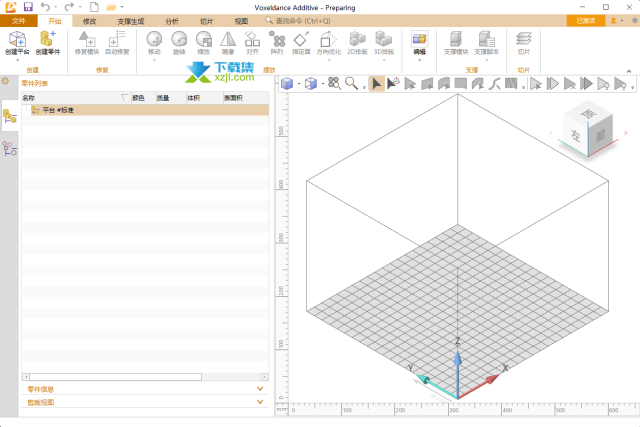Open the user account dropdown
The width and height of the screenshot is (640, 427).
(616, 20)
